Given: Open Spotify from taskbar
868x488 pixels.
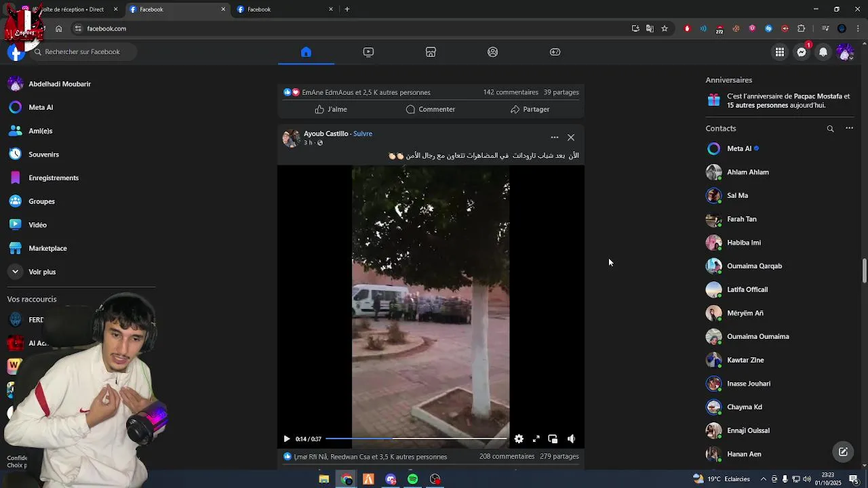Looking at the screenshot, I should click(412, 479).
